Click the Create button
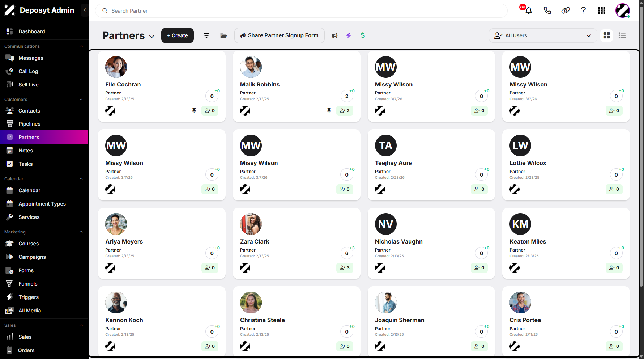The height and width of the screenshot is (359, 644). [x=178, y=35]
